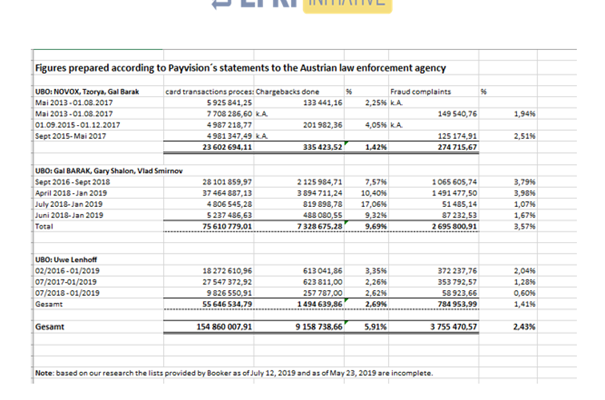The height and width of the screenshot is (400, 605).
Task: Click grand total fraud 3 755 470,57
Action: [x=454, y=327]
